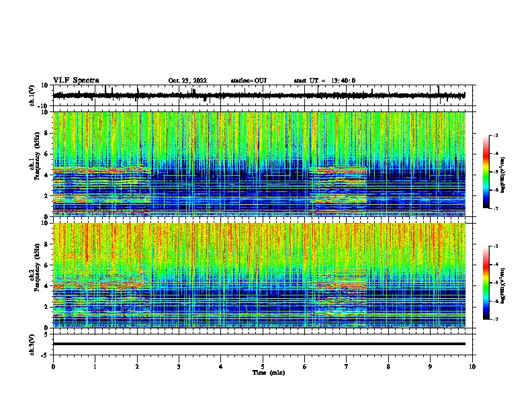Image resolution: width=532 pixels, height=411 pixels.
Task: Click the ch.2 spectrogram plot area
Action: coord(259,275)
